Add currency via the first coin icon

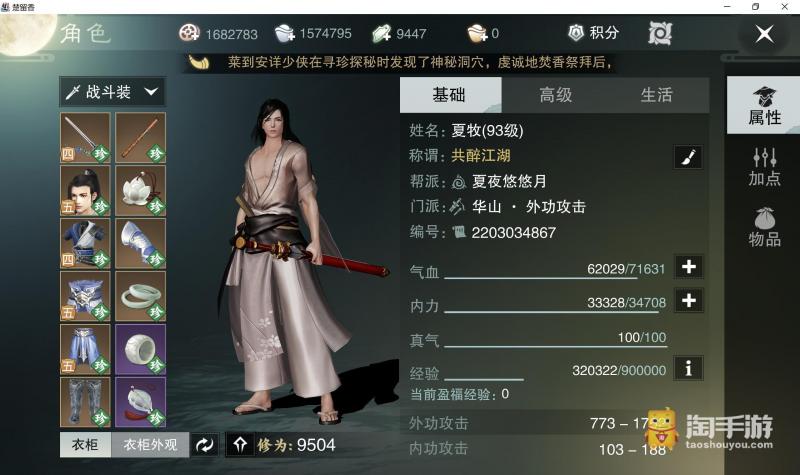(189, 33)
